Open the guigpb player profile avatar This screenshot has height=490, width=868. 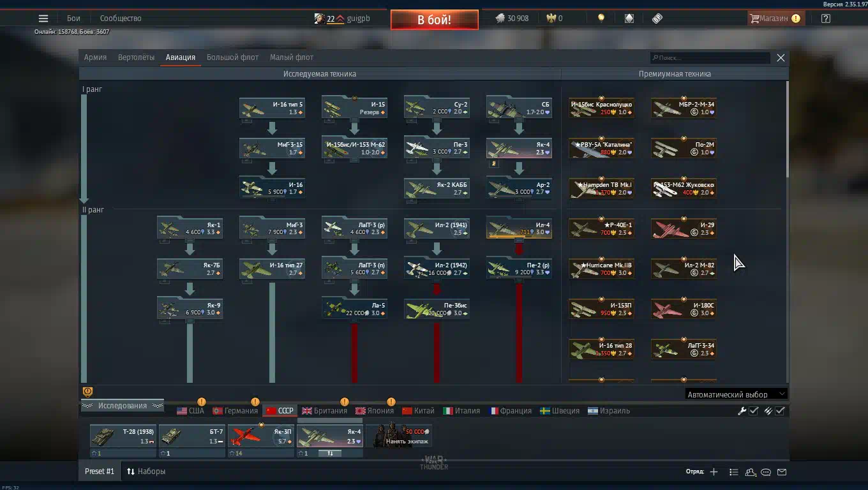(320, 19)
